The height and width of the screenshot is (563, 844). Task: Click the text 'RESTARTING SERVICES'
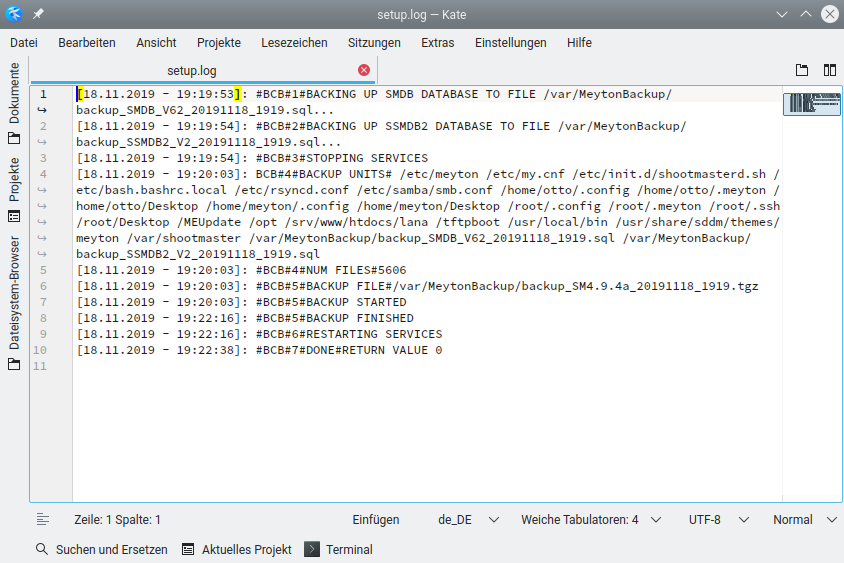point(374,334)
